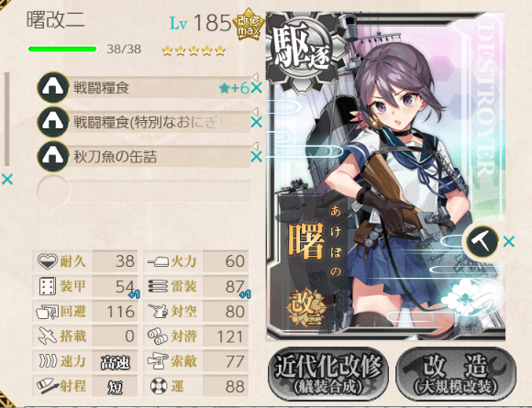This screenshot has height=408, width=532.
Task: Click the 特別なおにぎり ration slot icon
Action: pyautogui.click(x=53, y=122)
